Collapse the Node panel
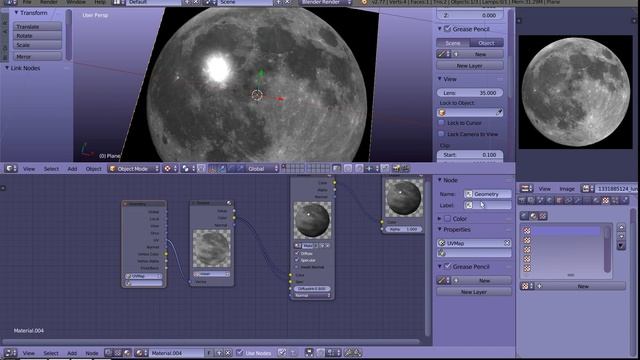 (x=440, y=180)
